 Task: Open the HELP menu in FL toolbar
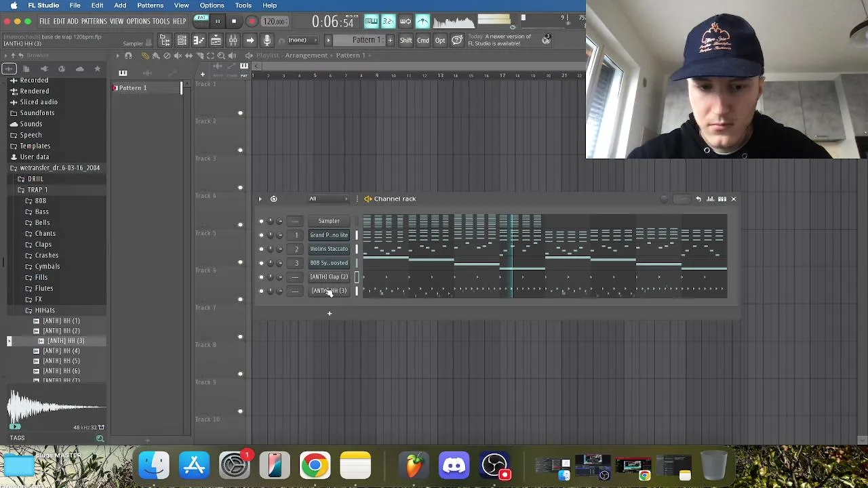[x=179, y=22]
